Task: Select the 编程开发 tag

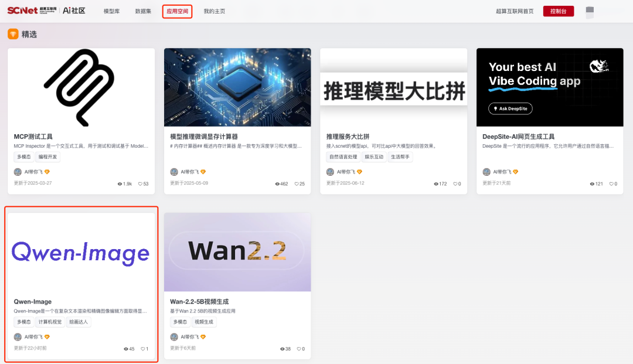Action: click(x=47, y=157)
